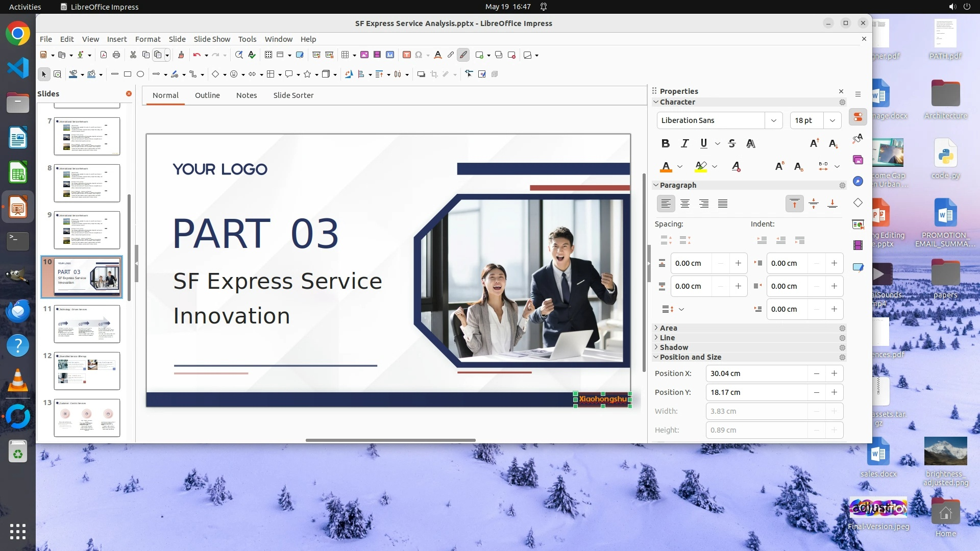980x551 pixels.
Task: Open the font size dropdown
Action: coord(832,120)
